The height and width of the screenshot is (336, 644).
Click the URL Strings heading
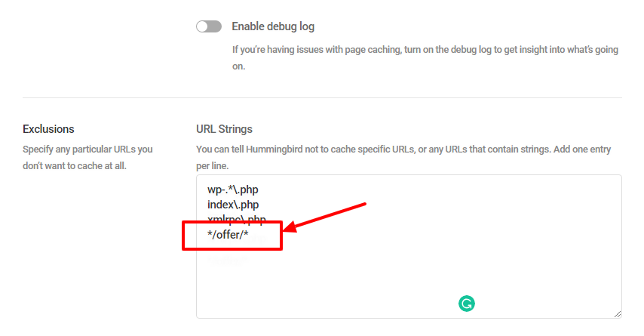(224, 129)
